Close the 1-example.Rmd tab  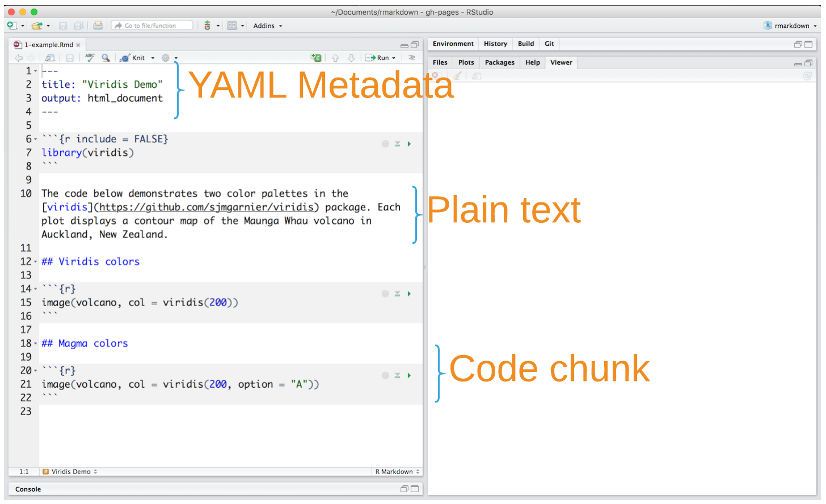point(78,45)
